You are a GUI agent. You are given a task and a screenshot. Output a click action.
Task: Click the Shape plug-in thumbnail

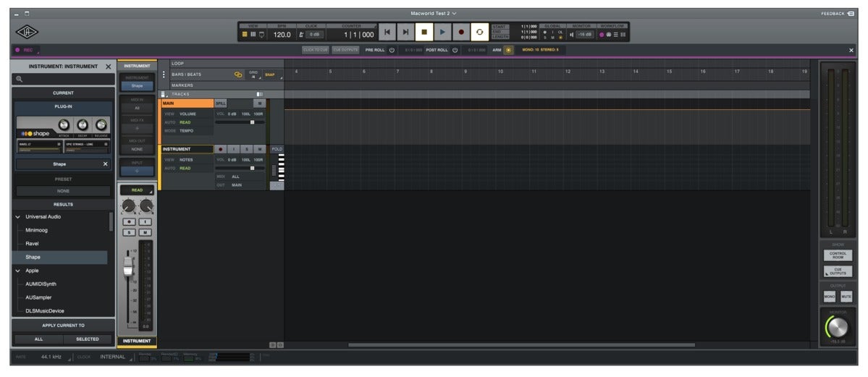63,135
